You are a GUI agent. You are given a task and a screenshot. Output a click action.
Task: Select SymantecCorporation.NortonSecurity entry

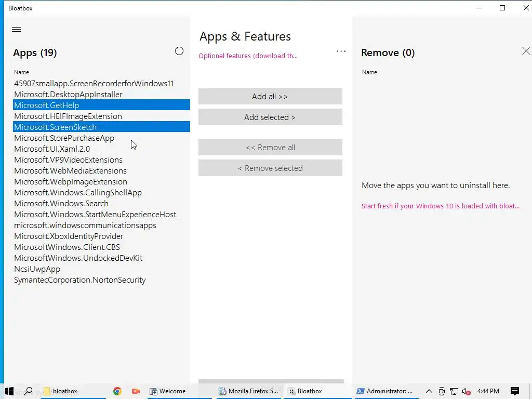coord(101,280)
